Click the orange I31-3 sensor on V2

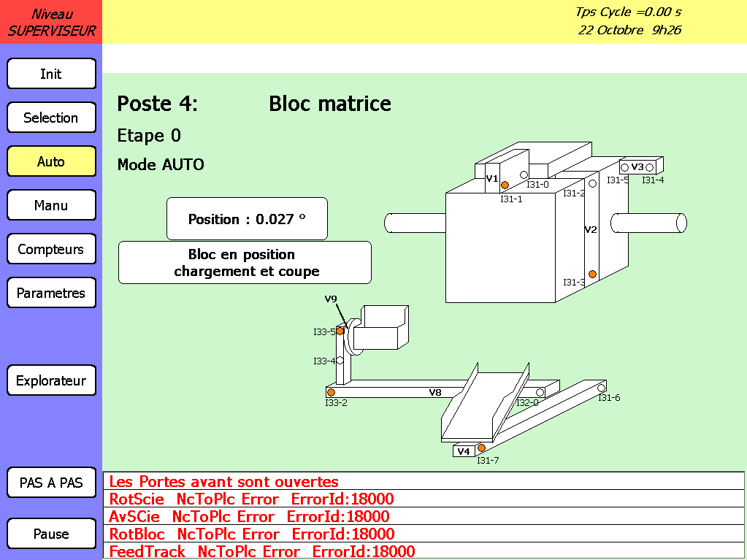pyautogui.click(x=592, y=275)
